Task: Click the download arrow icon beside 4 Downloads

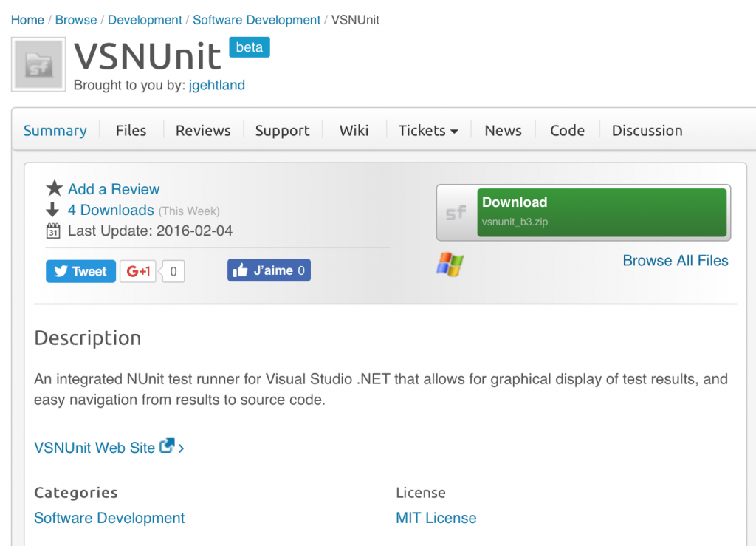Action: tap(52, 210)
